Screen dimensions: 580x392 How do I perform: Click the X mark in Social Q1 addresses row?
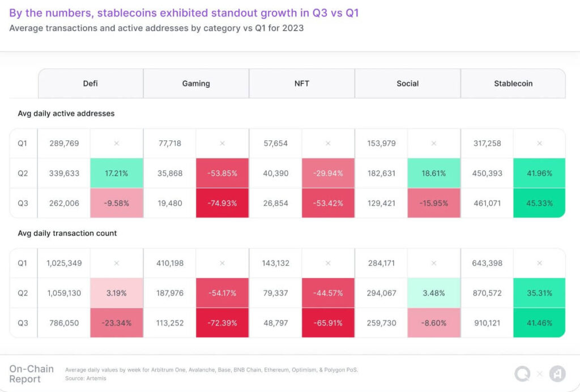pyautogui.click(x=434, y=143)
